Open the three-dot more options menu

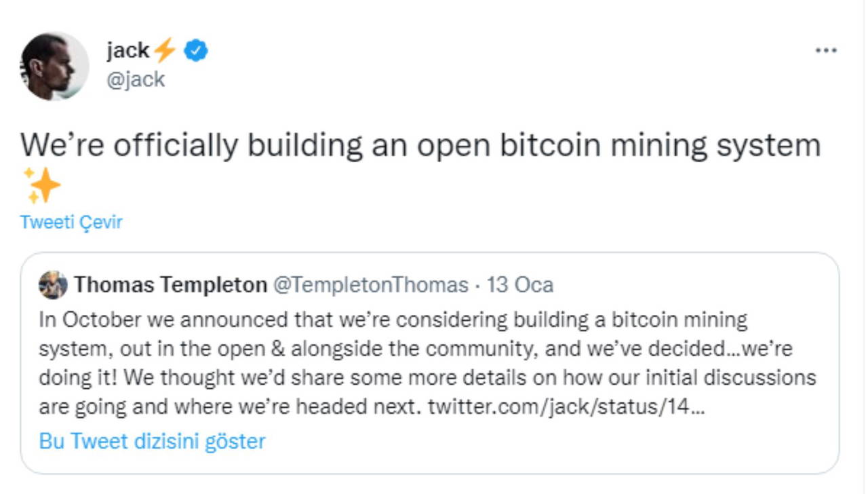(x=825, y=51)
